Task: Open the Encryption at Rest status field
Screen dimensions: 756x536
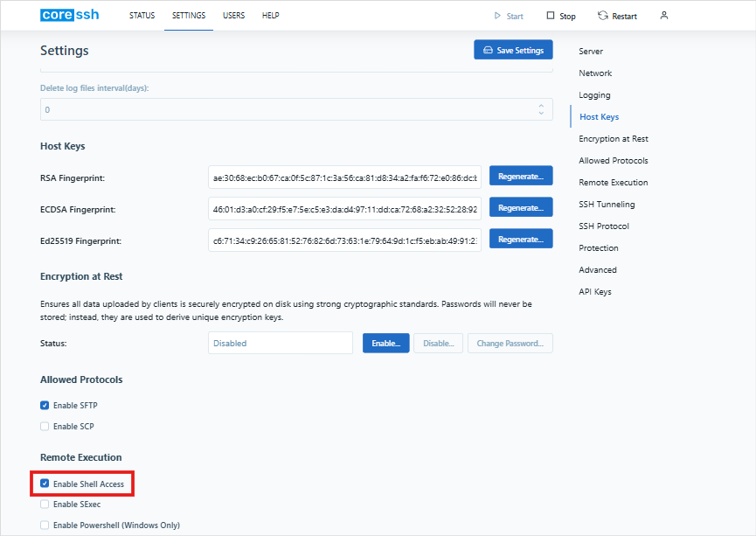Action: click(280, 343)
